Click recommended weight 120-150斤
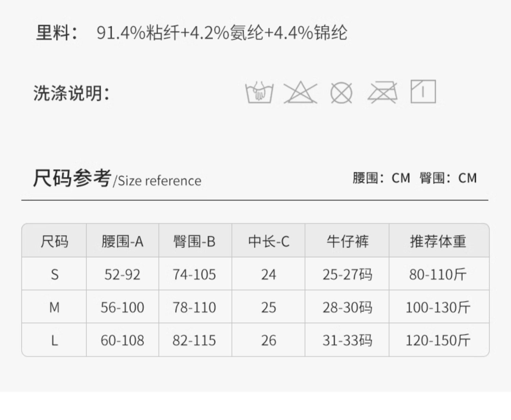The height and width of the screenshot is (420, 511). point(438,340)
